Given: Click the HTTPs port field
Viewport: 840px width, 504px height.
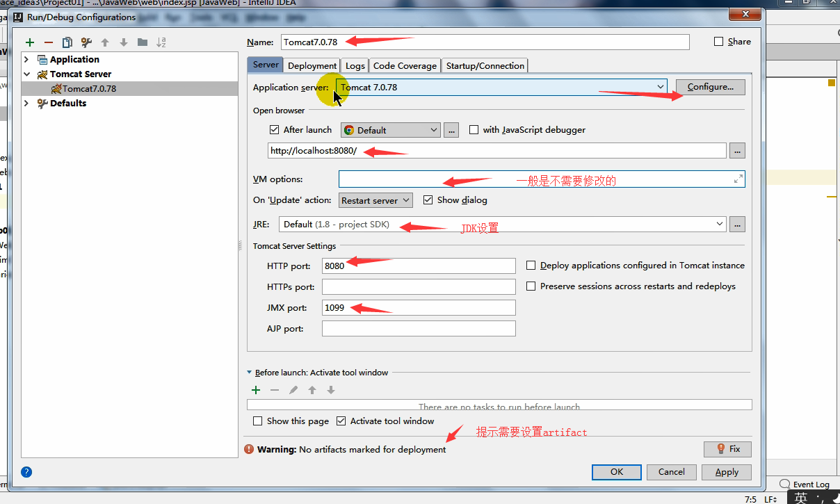Looking at the screenshot, I should 419,286.
